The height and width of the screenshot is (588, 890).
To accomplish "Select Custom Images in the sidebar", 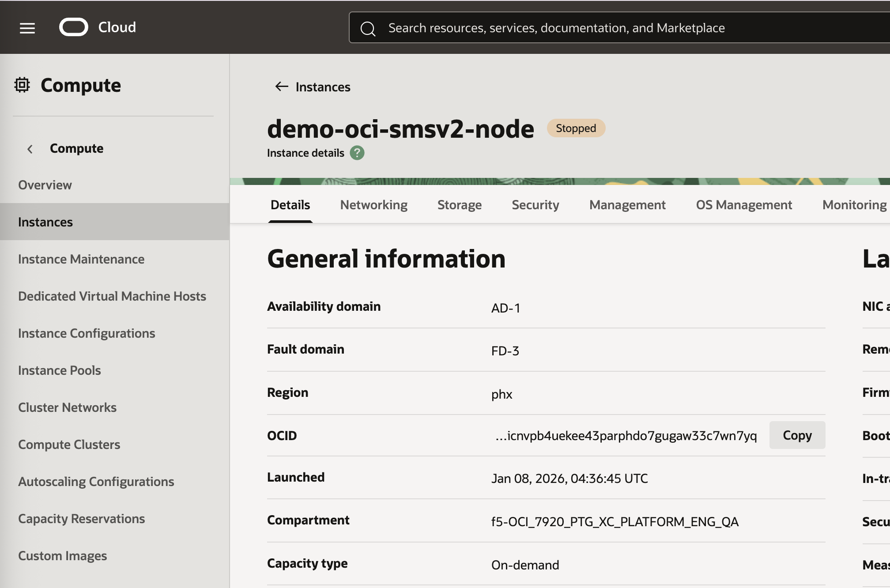I will coord(62,555).
